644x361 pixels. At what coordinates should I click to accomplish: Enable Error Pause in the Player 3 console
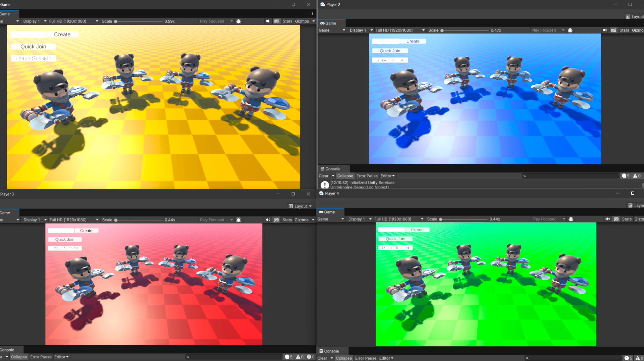tap(41, 357)
